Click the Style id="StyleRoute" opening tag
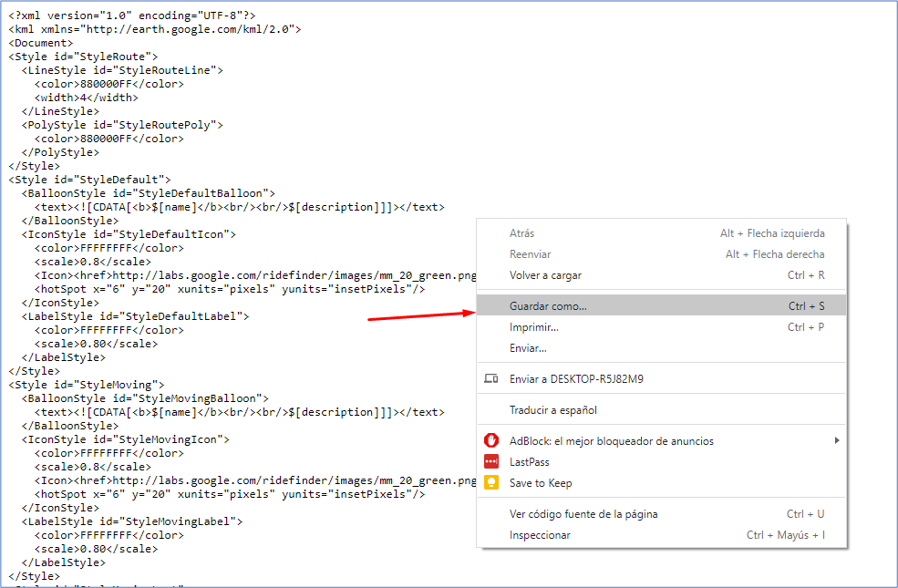Viewport: 898px width, 588px height. click(84, 57)
